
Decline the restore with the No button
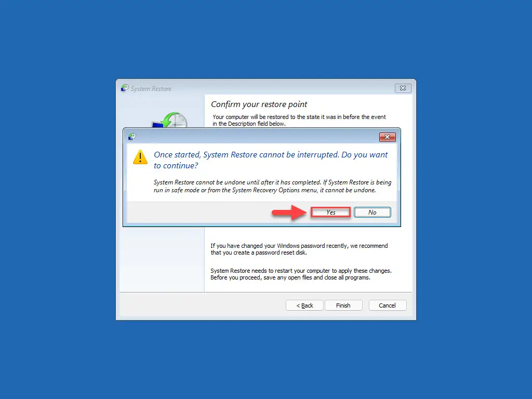tap(372, 212)
